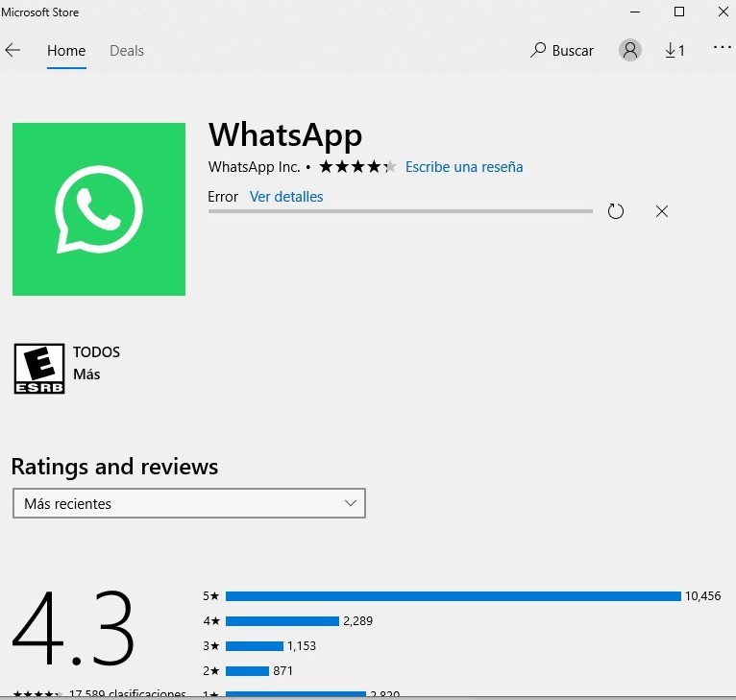This screenshot has width=736, height=700.
Task: Click the 871 two-star count
Action: pyautogui.click(x=282, y=671)
